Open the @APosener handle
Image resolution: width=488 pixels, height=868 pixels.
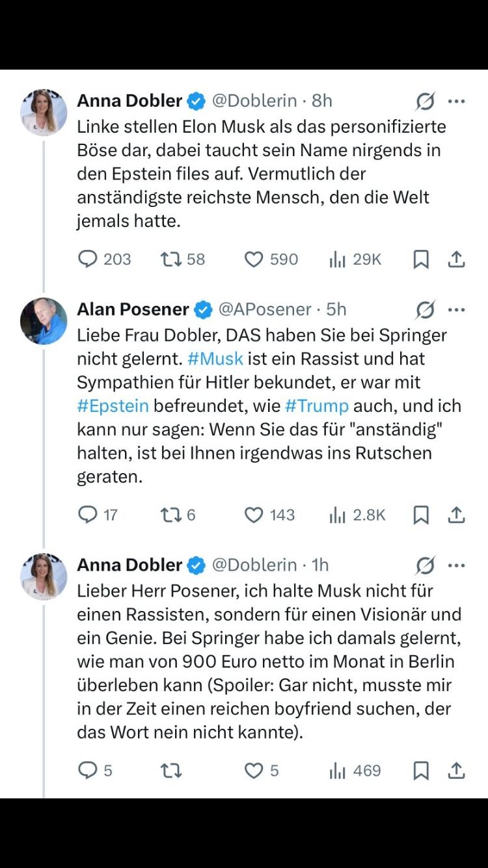(x=264, y=310)
